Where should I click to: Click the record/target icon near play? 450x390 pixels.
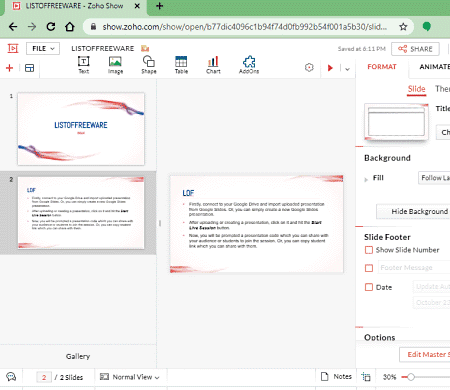(x=309, y=68)
